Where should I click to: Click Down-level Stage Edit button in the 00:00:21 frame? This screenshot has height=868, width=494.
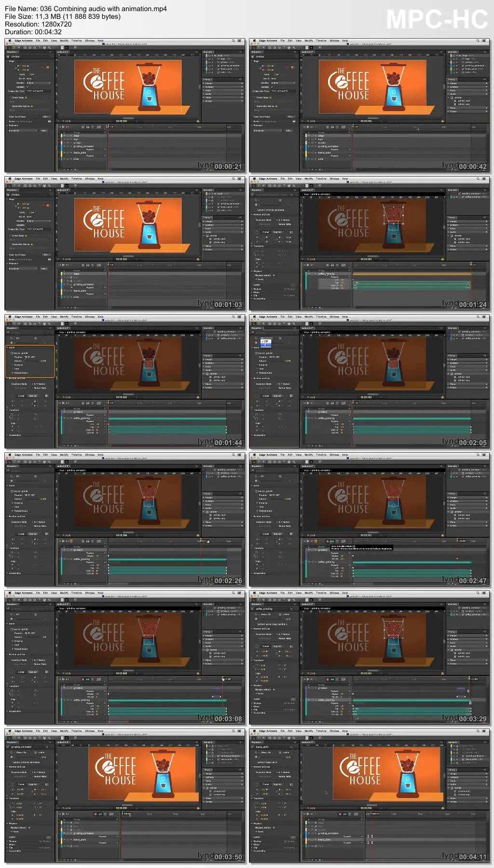tap(46, 116)
